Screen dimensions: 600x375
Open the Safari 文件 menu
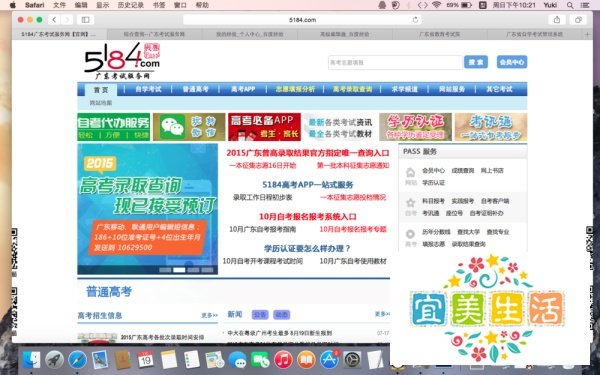59,5
